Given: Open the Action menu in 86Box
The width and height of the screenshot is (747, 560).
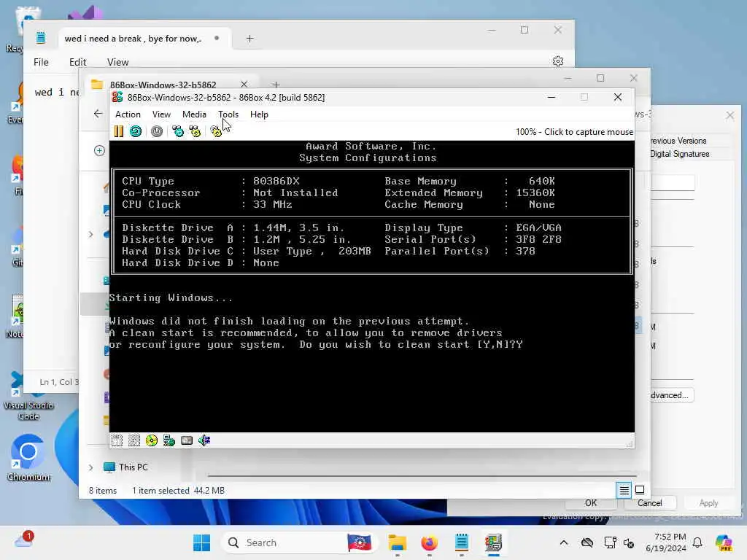Looking at the screenshot, I should [128, 114].
